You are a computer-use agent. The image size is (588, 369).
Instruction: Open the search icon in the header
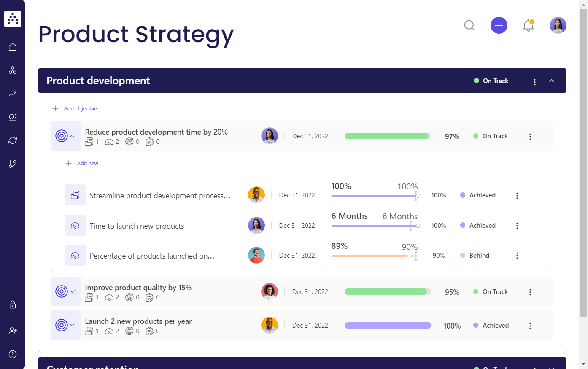click(x=469, y=25)
